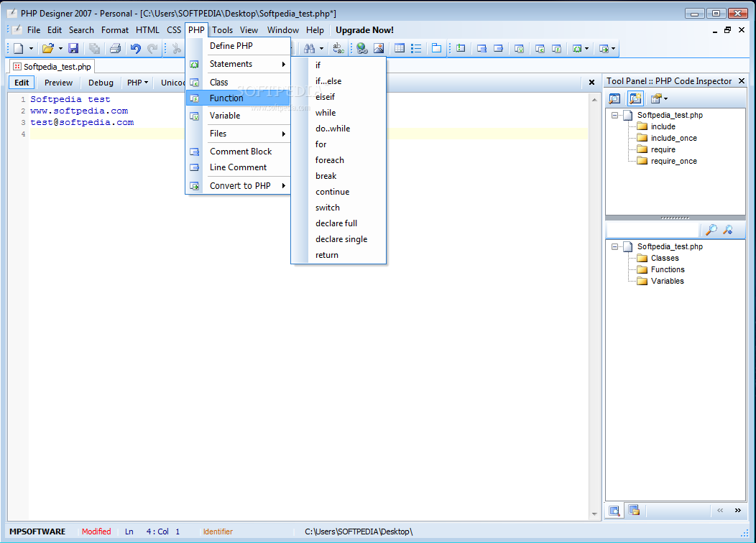This screenshot has height=543, width=756.
Task: Click the Upgrade Now! link
Action: (364, 30)
